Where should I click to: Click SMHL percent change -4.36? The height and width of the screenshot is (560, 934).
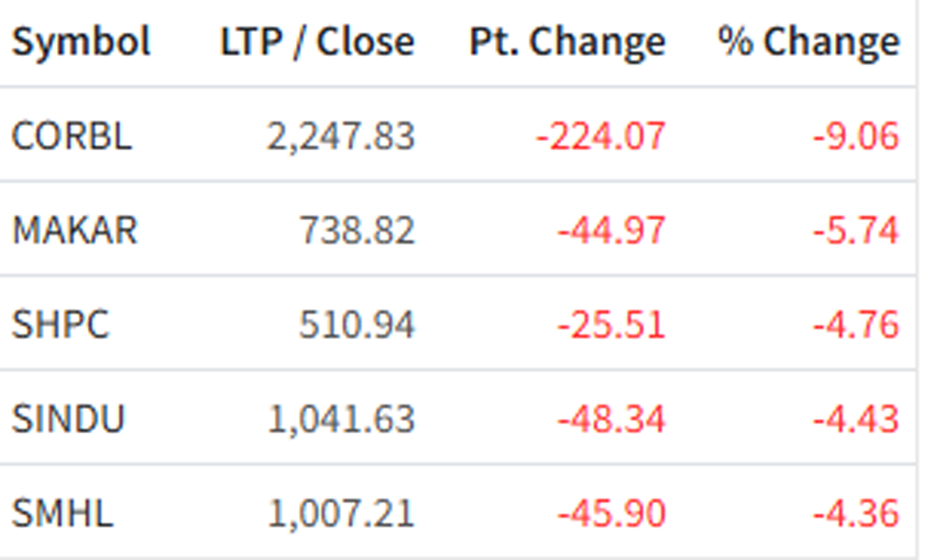(856, 512)
